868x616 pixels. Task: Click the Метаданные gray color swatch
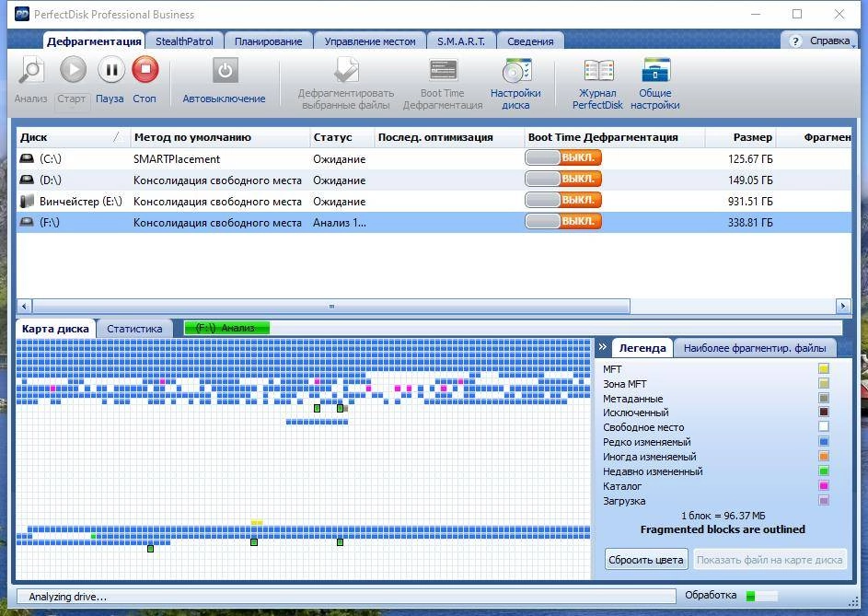tap(824, 399)
